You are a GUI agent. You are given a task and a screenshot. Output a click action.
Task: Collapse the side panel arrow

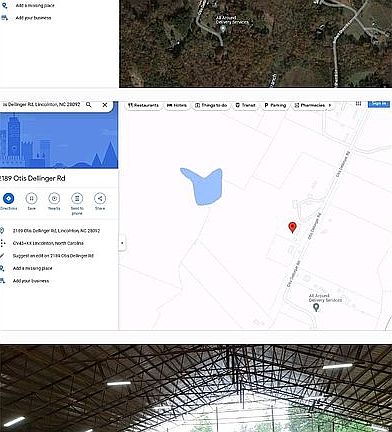coord(122,243)
